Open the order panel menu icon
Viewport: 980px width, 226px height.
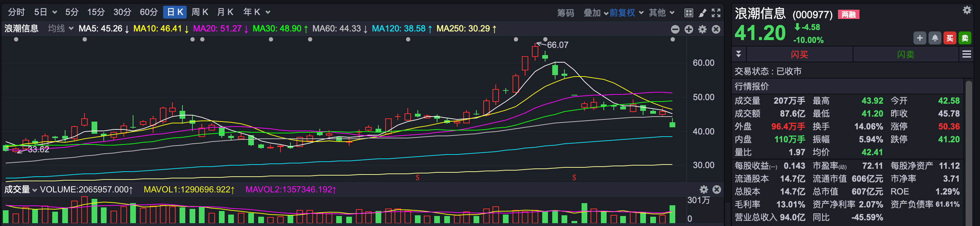click(x=967, y=54)
